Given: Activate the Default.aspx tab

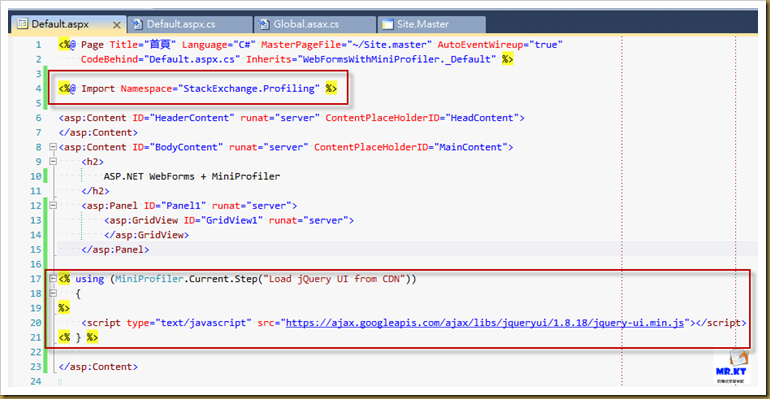Looking at the screenshot, I should 69,24.
